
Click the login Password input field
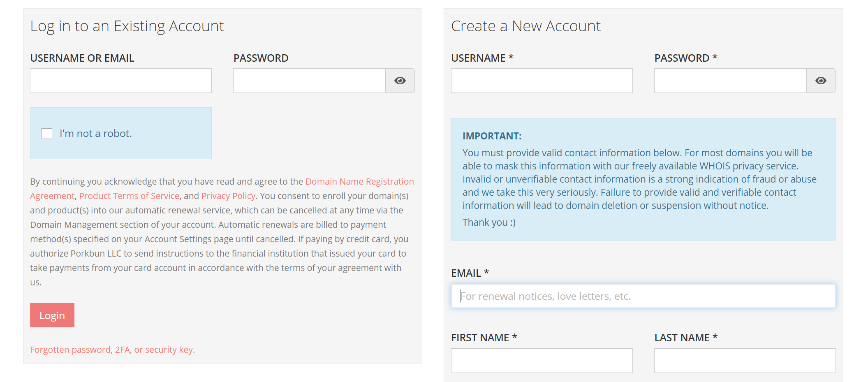pyautogui.click(x=309, y=81)
